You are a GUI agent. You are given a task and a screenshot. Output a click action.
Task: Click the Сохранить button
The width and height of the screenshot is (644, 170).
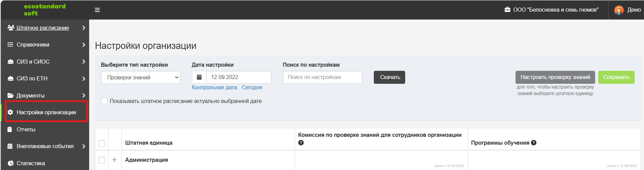click(x=616, y=77)
